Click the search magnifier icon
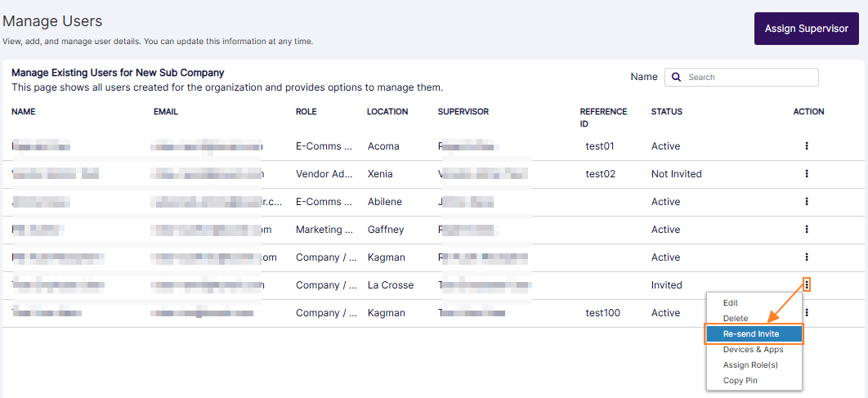Image resolution: width=868 pixels, height=398 pixels. click(677, 78)
